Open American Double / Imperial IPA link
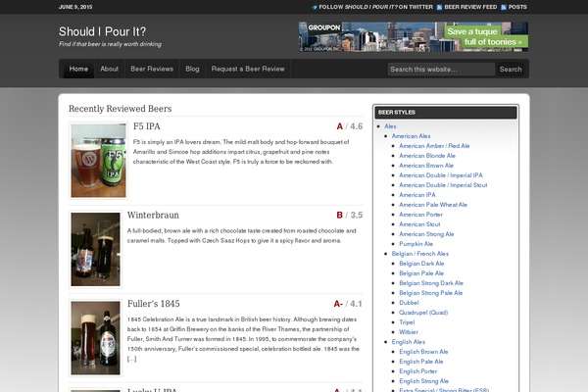 441,175
